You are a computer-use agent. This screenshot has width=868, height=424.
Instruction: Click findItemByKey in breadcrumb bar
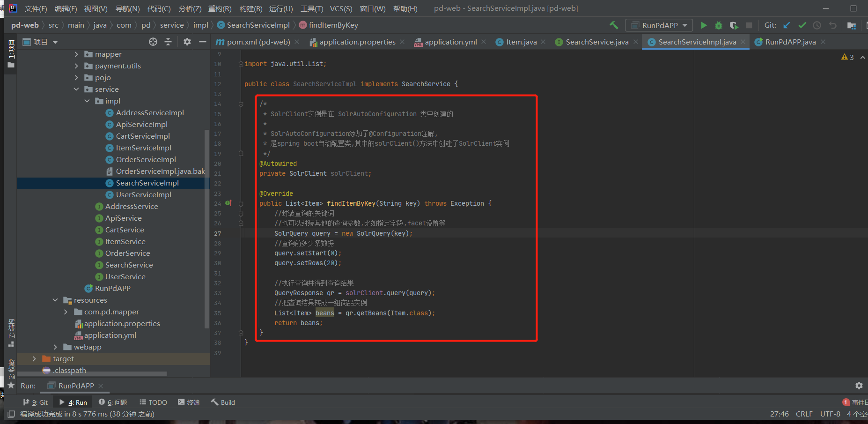pos(329,25)
